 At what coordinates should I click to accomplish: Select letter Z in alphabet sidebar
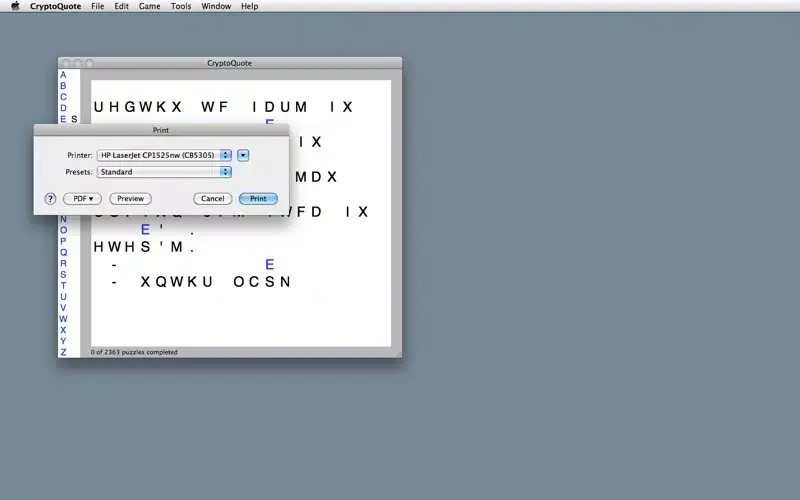pos(63,352)
